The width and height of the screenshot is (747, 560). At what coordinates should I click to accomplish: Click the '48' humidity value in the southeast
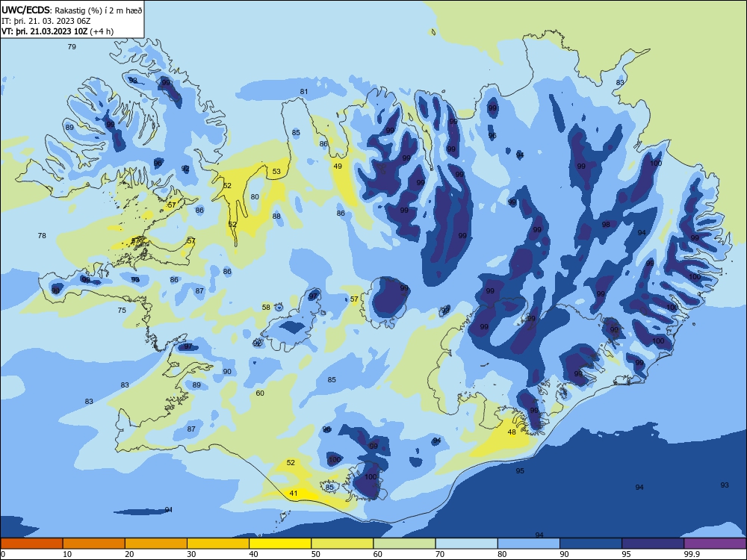[x=512, y=432]
